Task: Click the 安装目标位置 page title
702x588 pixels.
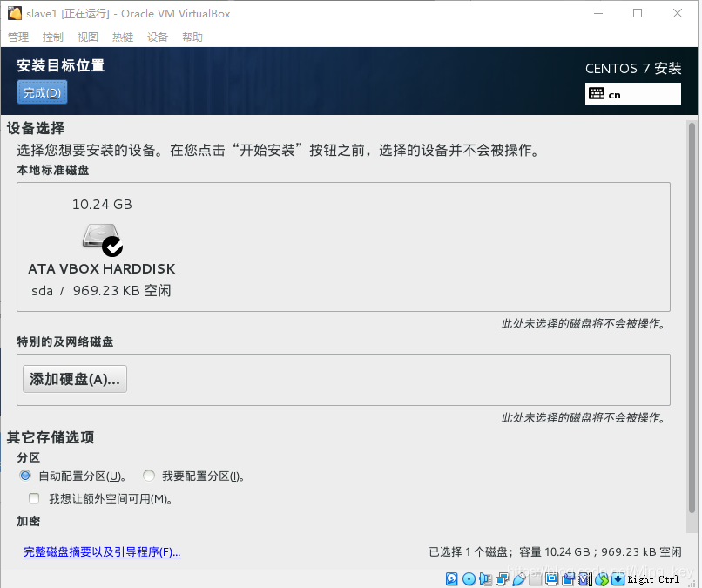Action: [x=61, y=66]
